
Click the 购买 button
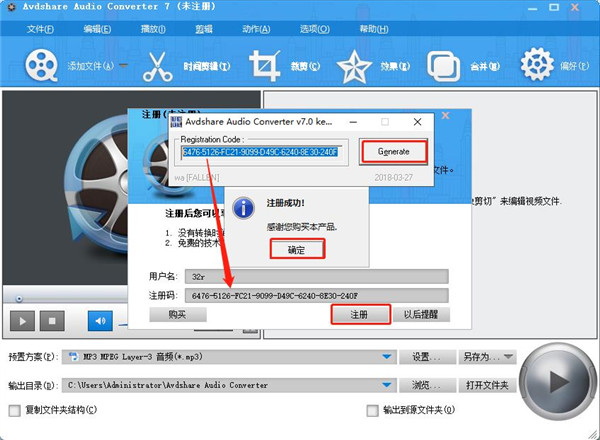178,315
